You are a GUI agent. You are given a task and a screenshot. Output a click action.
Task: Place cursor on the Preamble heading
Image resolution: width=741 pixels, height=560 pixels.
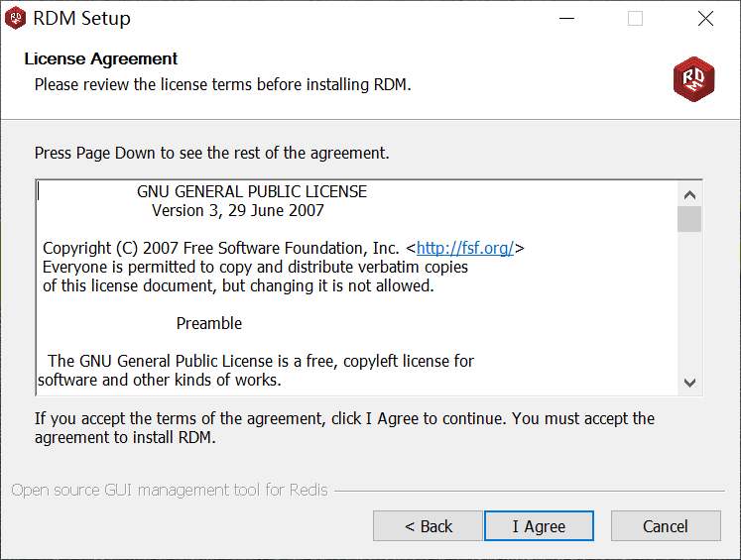(208, 323)
